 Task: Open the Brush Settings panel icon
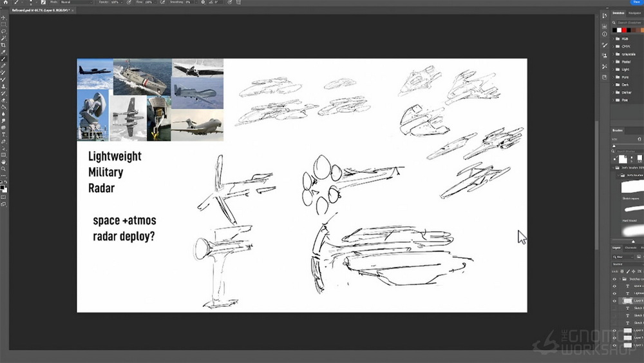tap(605, 44)
